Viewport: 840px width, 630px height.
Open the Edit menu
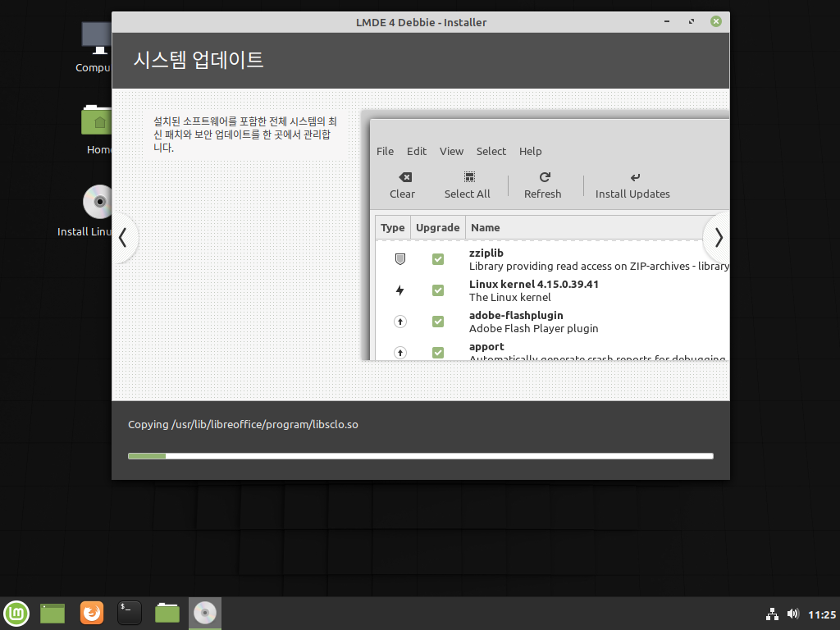[417, 151]
